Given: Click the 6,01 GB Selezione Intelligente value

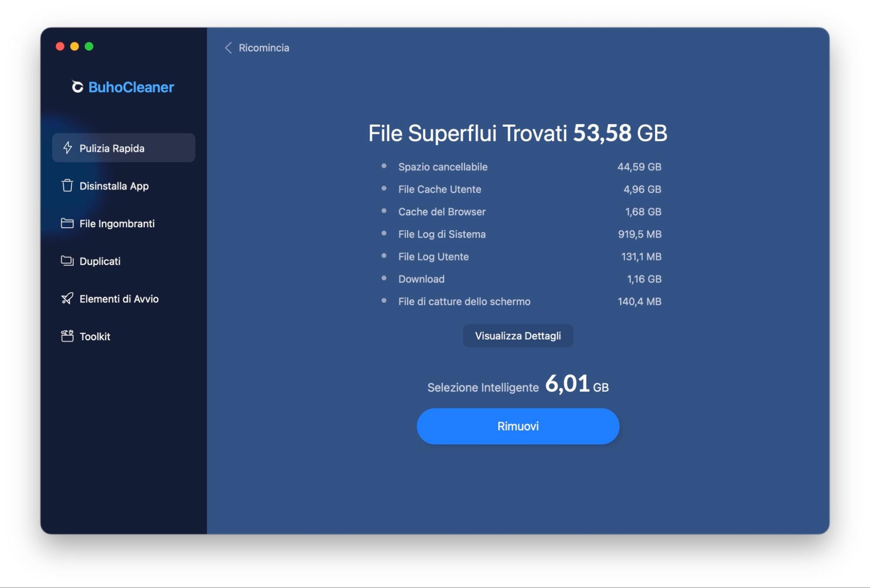Looking at the screenshot, I should tap(567, 384).
